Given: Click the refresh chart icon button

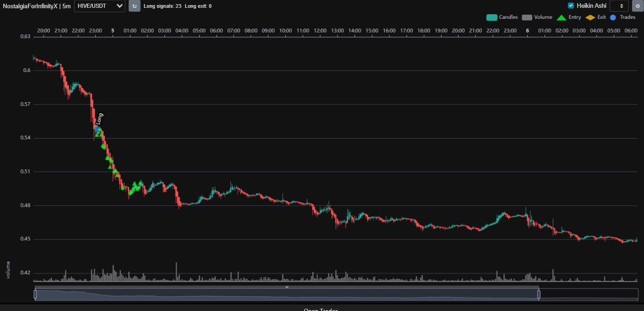Looking at the screenshot, I should coord(134,6).
